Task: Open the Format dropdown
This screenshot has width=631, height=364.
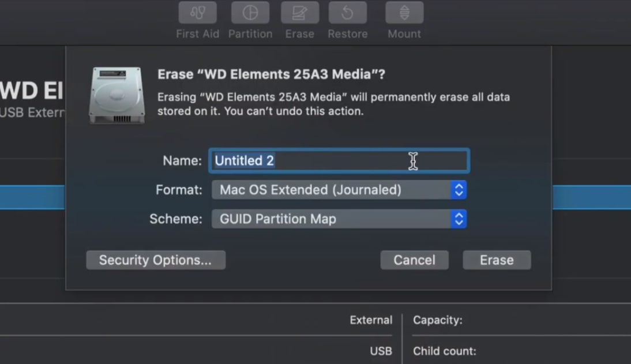Action: (x=339, y=190)
